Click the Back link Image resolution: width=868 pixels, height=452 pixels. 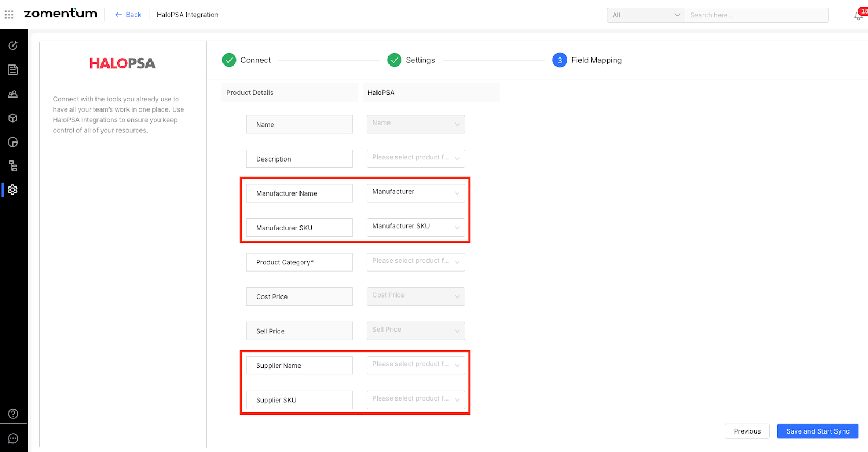point(128,15)
